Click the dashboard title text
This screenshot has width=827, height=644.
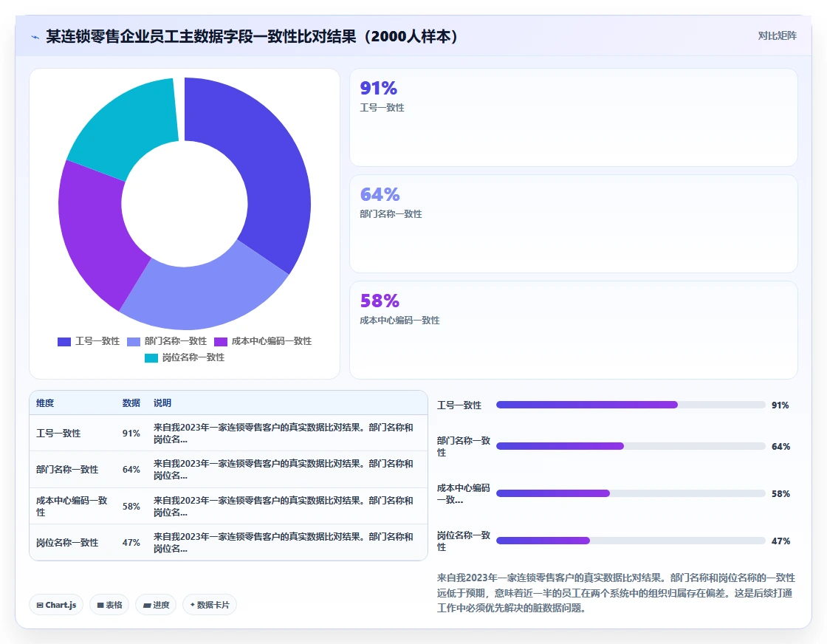pyautogui.click(x=252, y=36)
